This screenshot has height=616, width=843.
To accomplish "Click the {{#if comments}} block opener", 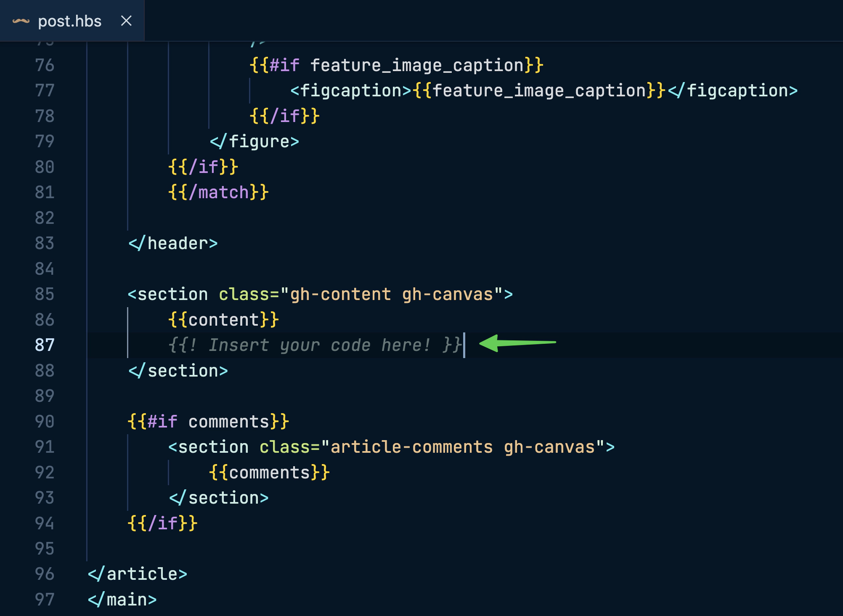I will pyautogui.click(x=208, y=422).
